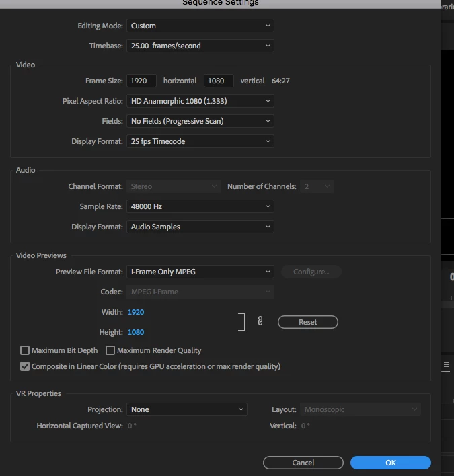454x476 pixels.
Task: Click the 64:27 aspect ratio text
Action: point(280,81)
